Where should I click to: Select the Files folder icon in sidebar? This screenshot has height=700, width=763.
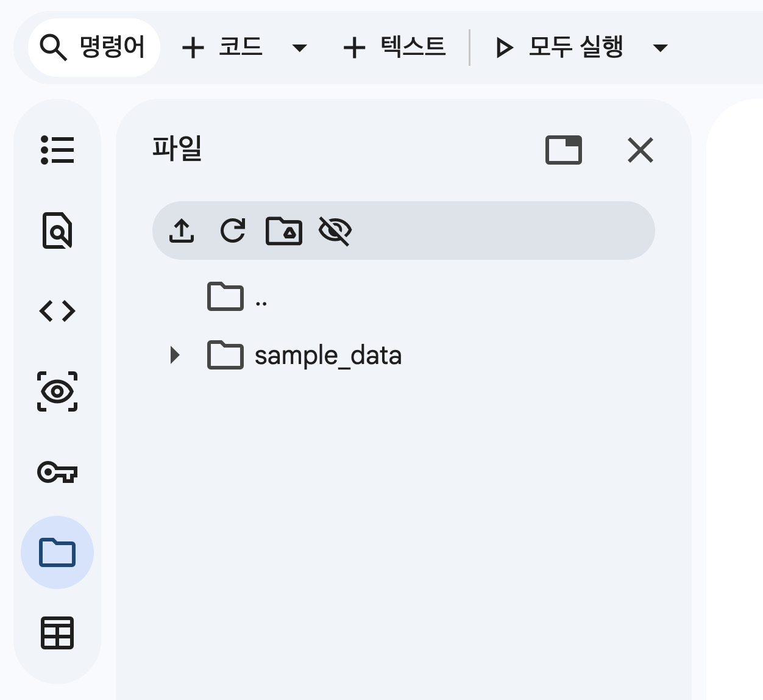tap(57, 552)
